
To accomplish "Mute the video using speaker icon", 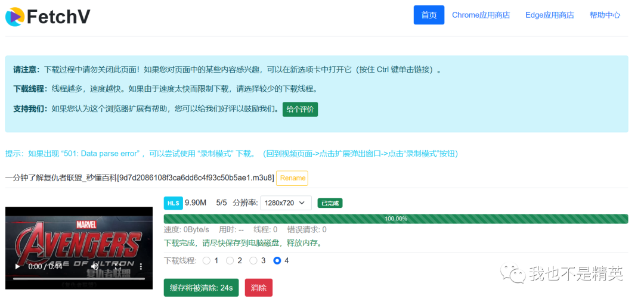I will [94, 266].
